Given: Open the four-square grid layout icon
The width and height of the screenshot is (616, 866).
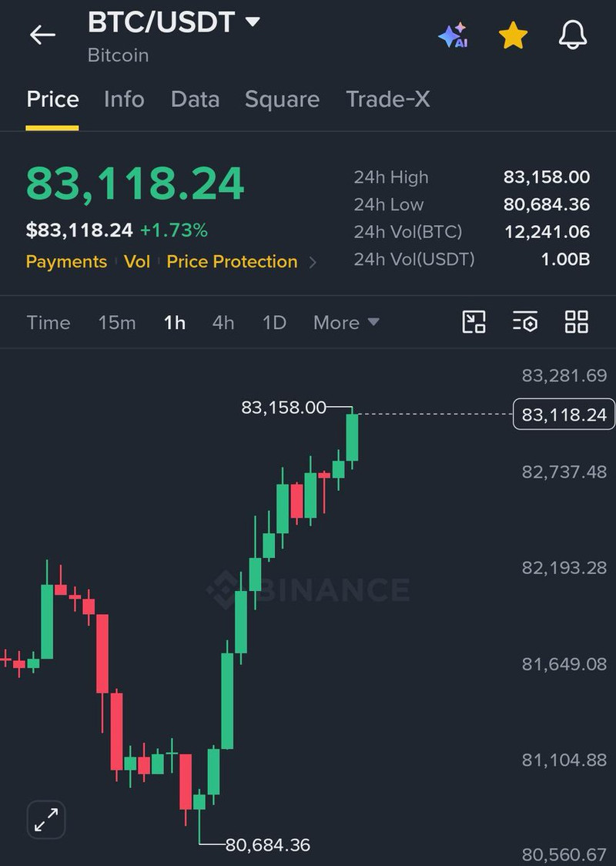Looking at the screenshot, I should pyautogui.click(x=576, y=322).
